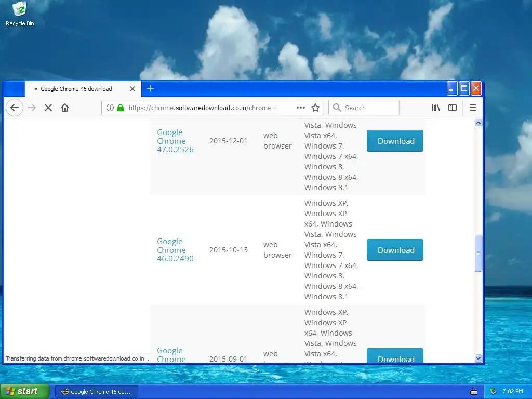Image resolution: width=532 pixels, height=399 pixels.
Task: Select the date 2015-10-13 cell
Action: pyautogui.click(x=229, y=250)
